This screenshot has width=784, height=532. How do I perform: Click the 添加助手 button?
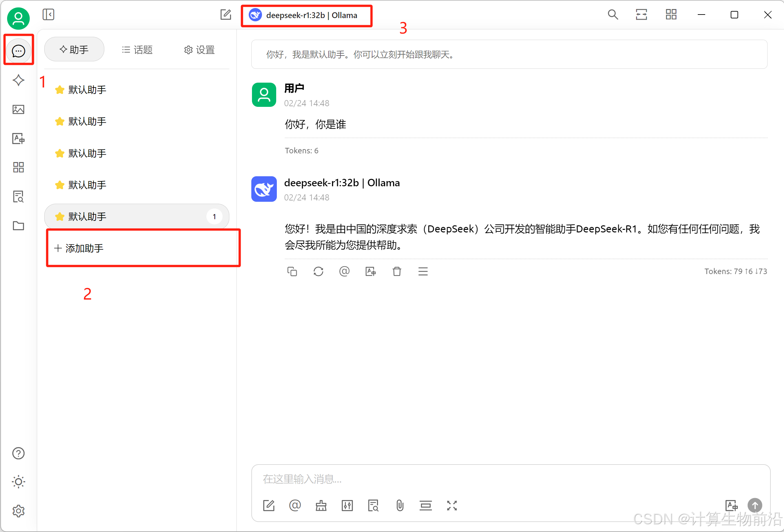click(x=79, y=249)
